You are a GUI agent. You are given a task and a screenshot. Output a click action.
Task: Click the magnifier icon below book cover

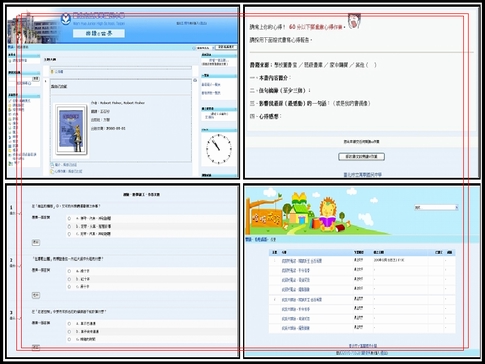tap(52, 165)
